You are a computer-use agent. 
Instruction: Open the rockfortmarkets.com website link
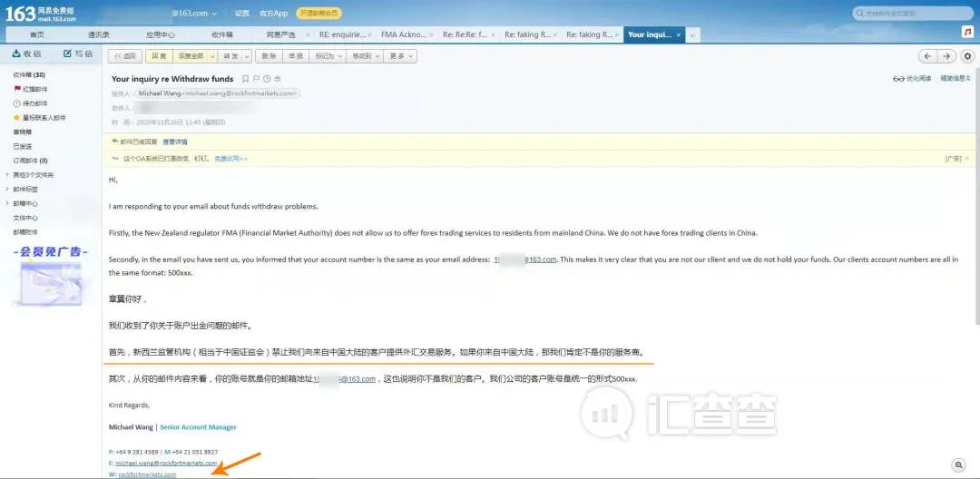(x=148, y=474)
